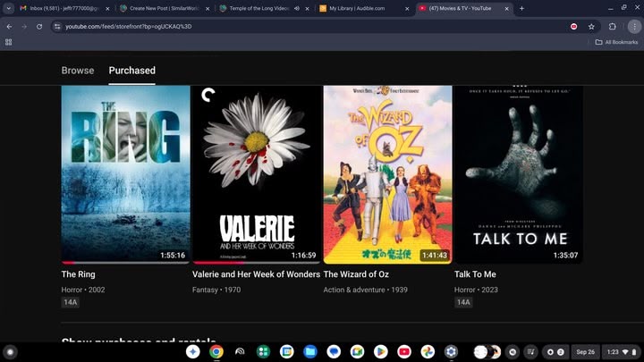The height and width of the screenshot is (362, 644).
Task: Open the ChromeOS launcher button
Action: (x=10, y=352)
